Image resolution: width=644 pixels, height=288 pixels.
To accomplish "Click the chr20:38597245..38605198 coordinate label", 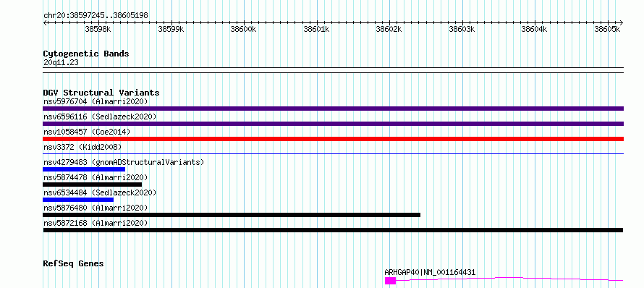I will click(x=96, y=16).
